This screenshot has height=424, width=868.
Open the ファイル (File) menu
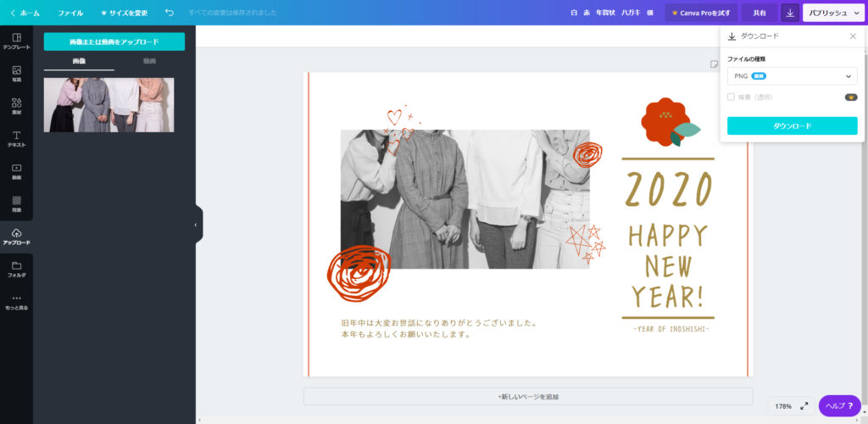tap(70, 13)
